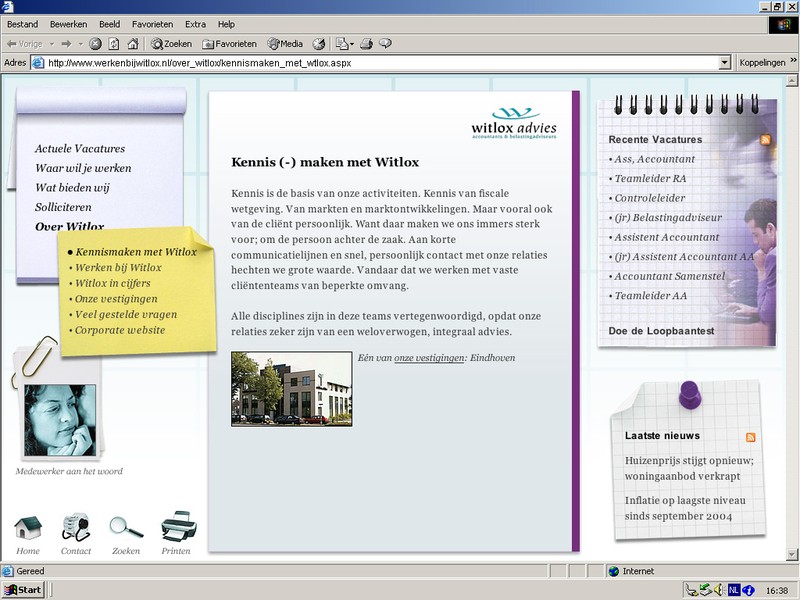Image resolution: width=800 pixels, height=600 pixels.
Task: Click the Home house icon
Action: pos(28,527)
